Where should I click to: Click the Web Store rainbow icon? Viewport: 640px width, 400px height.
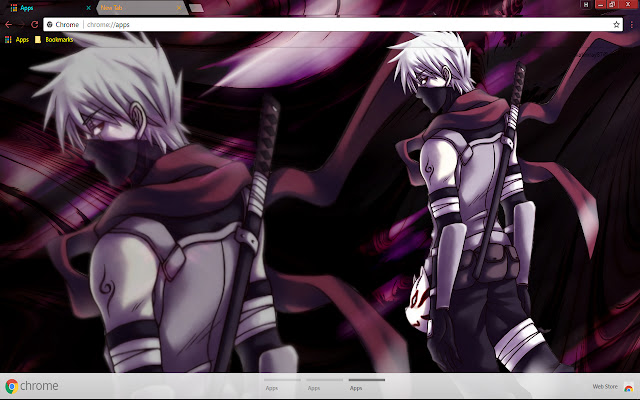point(629,387)
